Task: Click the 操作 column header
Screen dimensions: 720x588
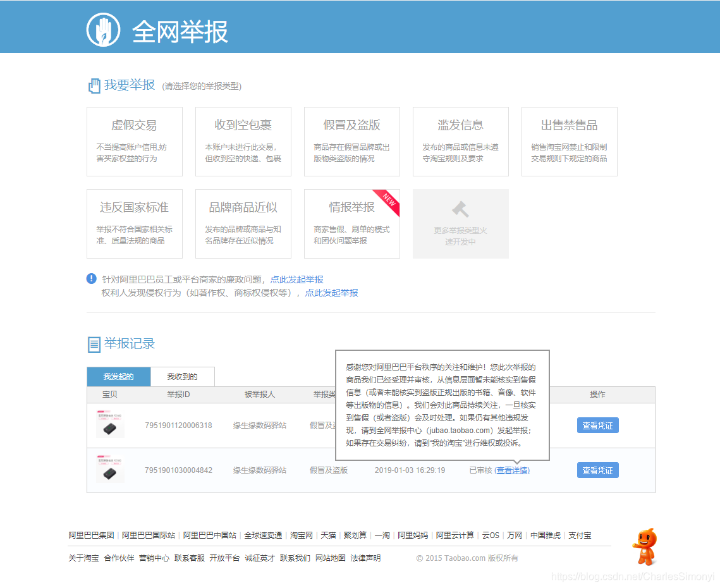Action: coord(597,395)
